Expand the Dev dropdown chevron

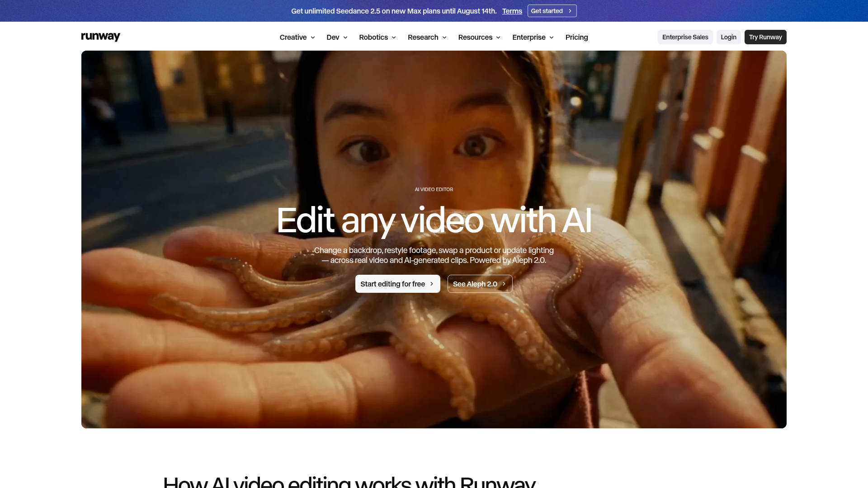(345, 38)
